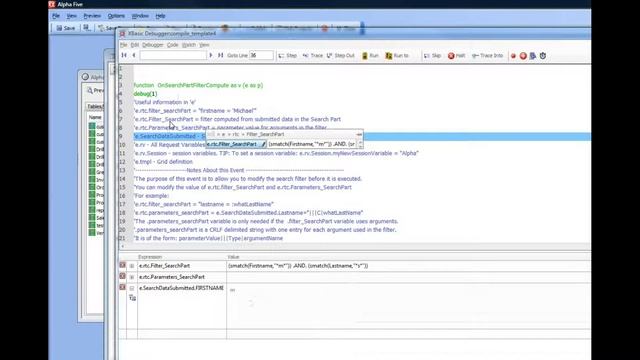Click the Value column header in watch panel
640x360 pixels.
(233, 257)
